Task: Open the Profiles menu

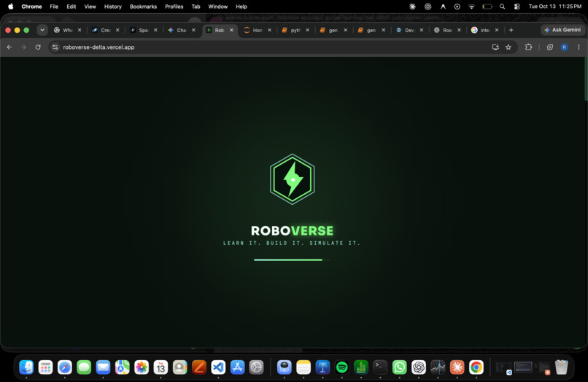Action: pyautogui.click(x=174, y=7)
